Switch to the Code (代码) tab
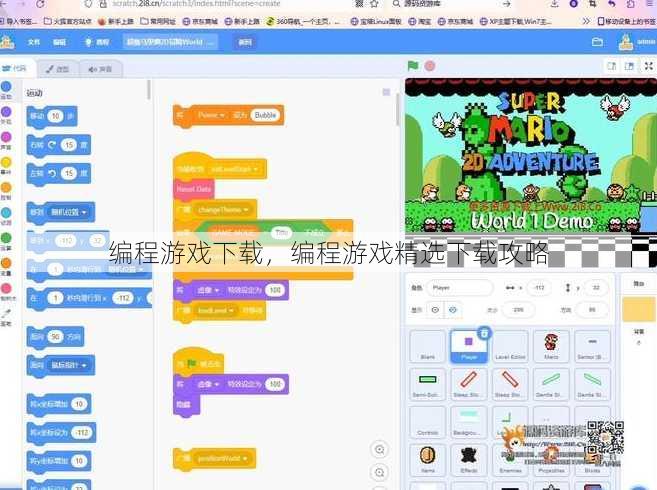This screenshot has height=490, width=657. (x=16, y=68)
